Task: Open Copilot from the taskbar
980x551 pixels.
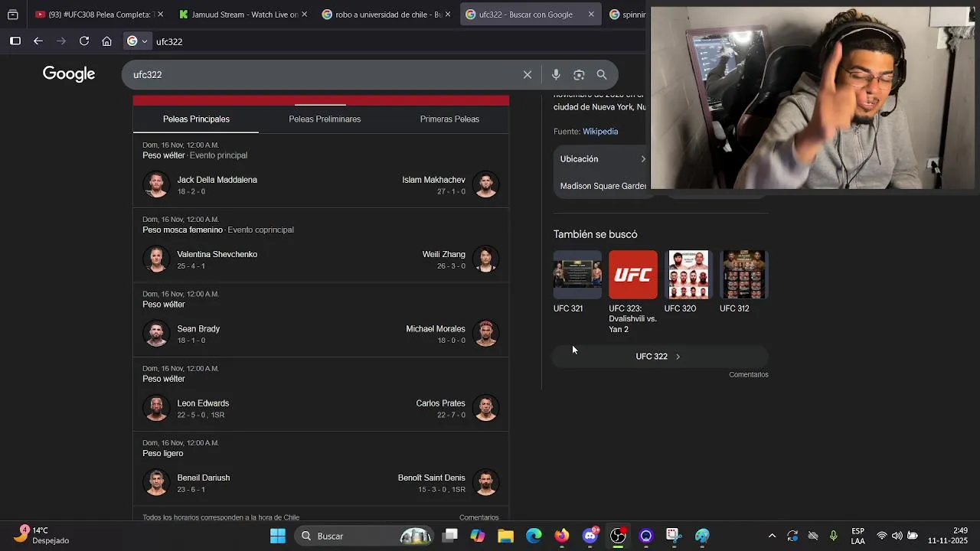Action: (x=478, y=536)
